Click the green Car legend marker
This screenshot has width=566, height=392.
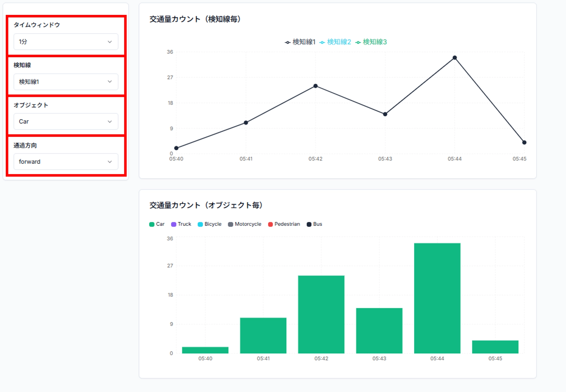[x=151, y=224]
